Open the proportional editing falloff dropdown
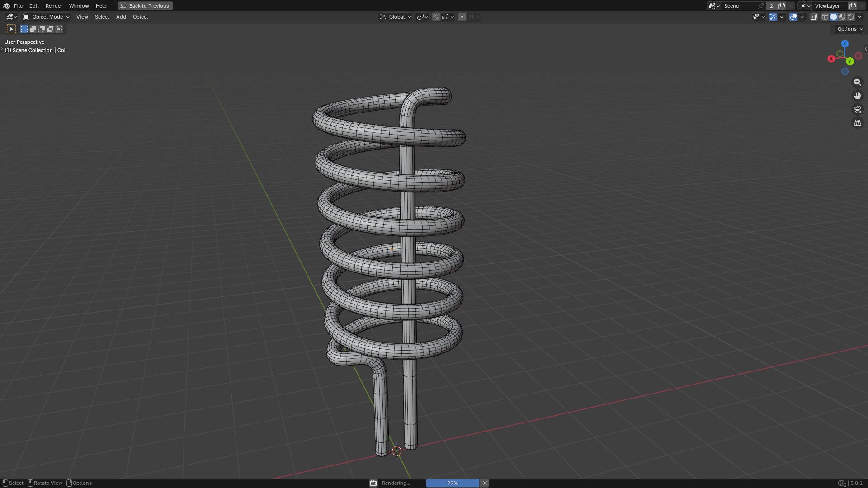The height and width of the screenshot is (488, 868). (474, 17)
